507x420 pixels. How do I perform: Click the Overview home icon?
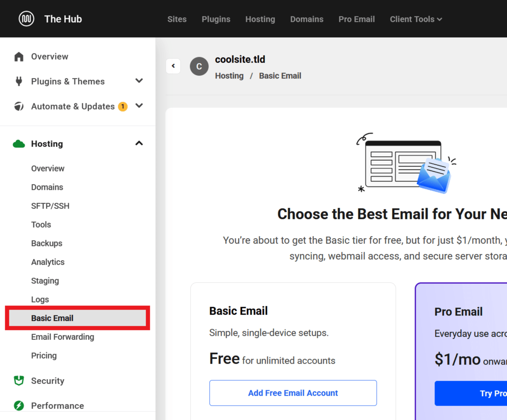click(19, 57)
